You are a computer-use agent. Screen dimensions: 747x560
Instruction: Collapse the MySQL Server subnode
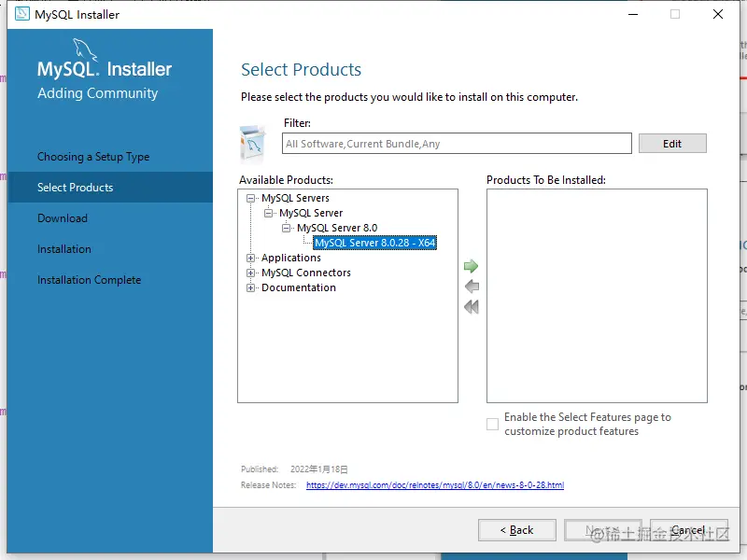click(x=268, y=213)
